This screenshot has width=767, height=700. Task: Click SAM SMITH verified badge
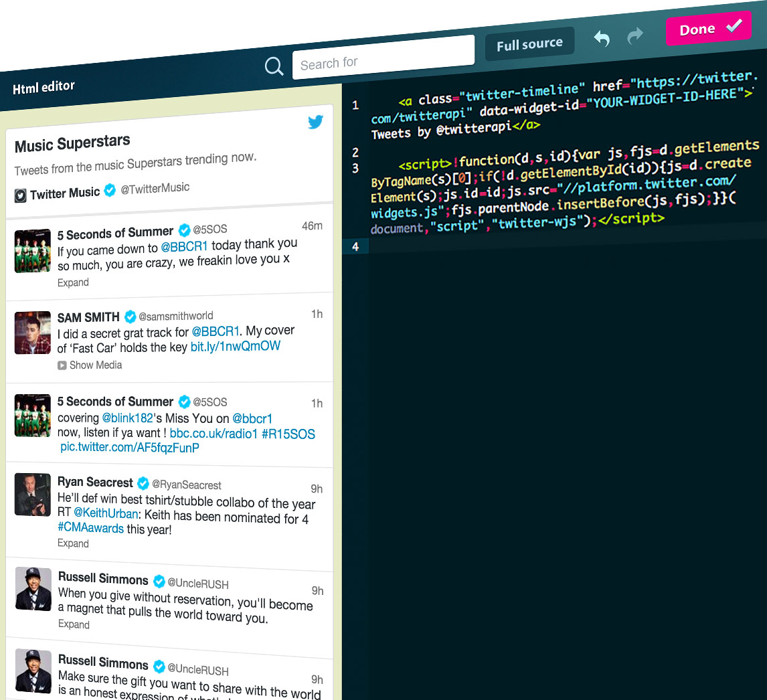point(130,317)
